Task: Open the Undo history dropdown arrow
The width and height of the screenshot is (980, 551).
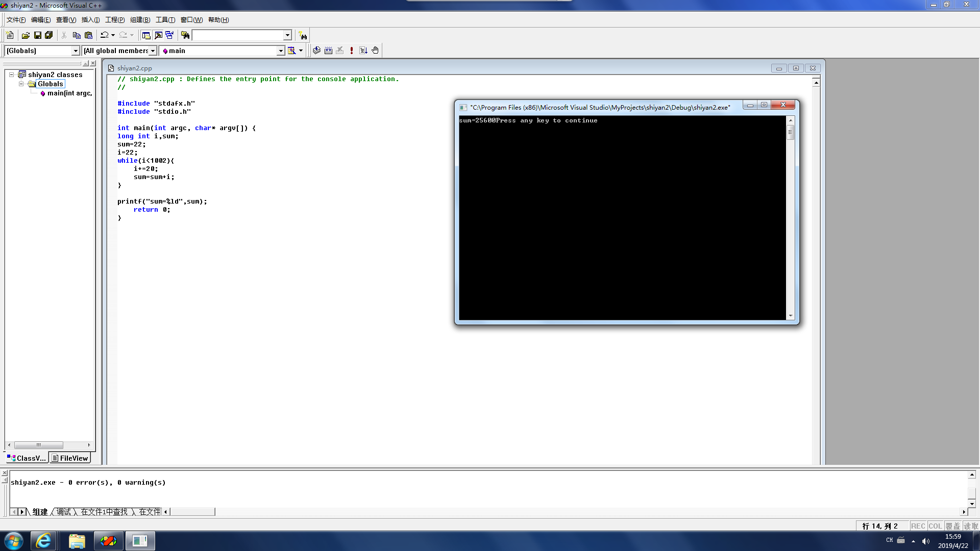Action: pos(113,35)
